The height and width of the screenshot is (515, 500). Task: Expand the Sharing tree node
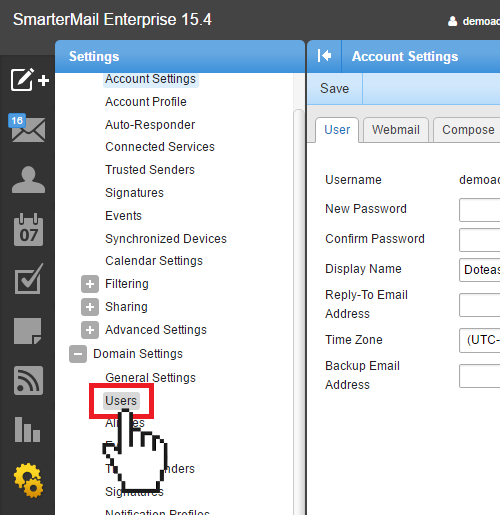pos(90,307)
